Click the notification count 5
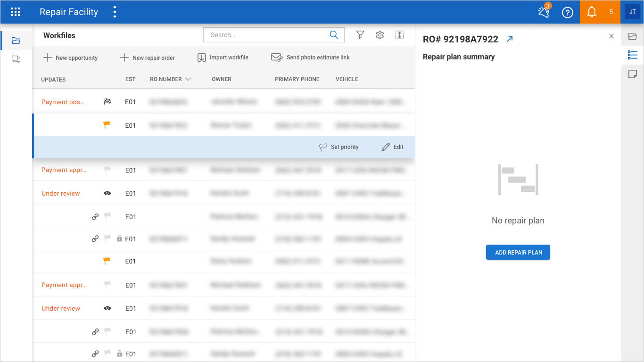This screenshot has height=362, width=644. point(611,12)
